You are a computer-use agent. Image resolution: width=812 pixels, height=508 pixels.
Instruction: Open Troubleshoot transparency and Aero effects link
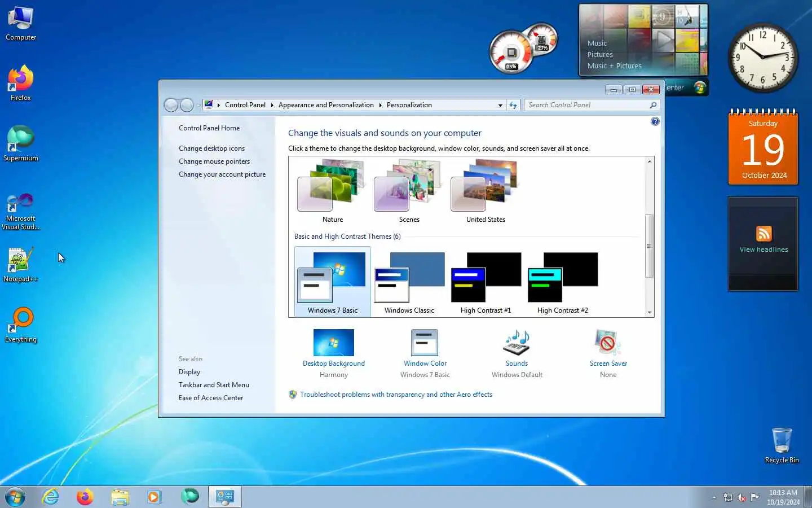[x=396, y=395]
